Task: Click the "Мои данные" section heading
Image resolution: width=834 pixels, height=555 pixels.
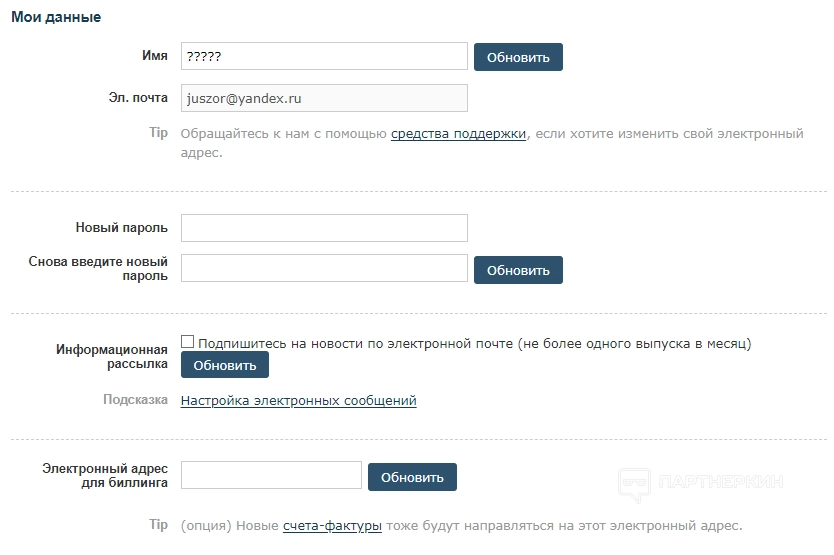Action: coord(56,17)
